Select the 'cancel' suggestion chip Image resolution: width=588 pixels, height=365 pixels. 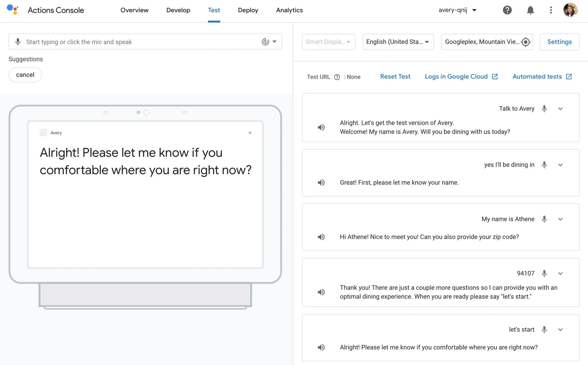(x=25, y=75)
